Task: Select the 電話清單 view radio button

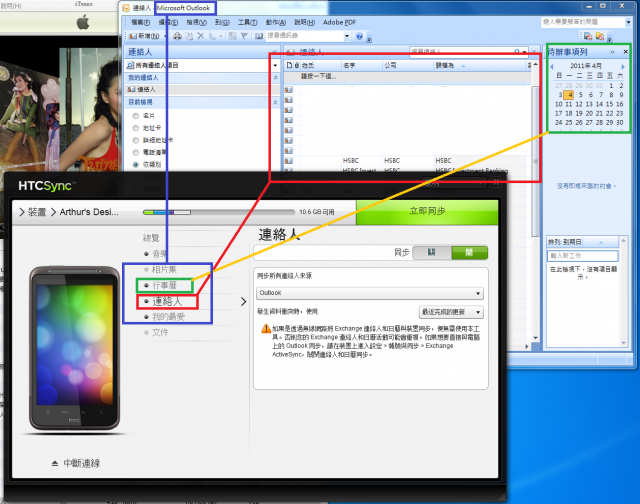Action: pyautogui.click(x=136, y=153)
